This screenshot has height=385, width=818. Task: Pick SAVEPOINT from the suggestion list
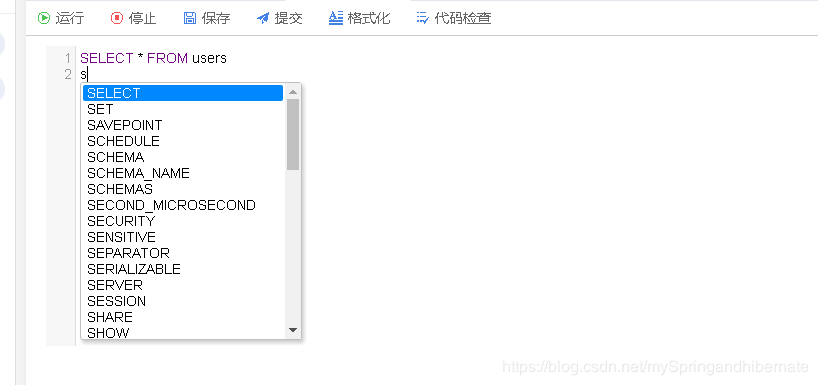[183, 125]
